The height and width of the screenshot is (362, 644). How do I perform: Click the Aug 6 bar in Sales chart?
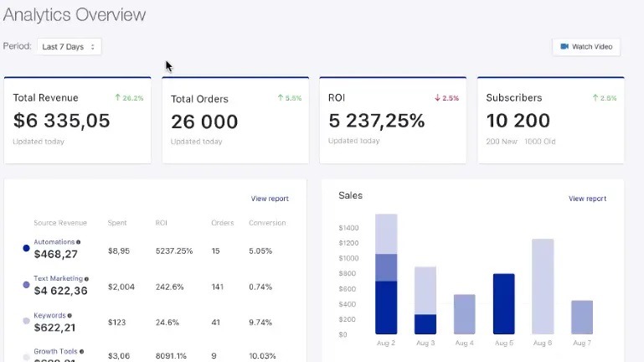click(x=543, y=287)
